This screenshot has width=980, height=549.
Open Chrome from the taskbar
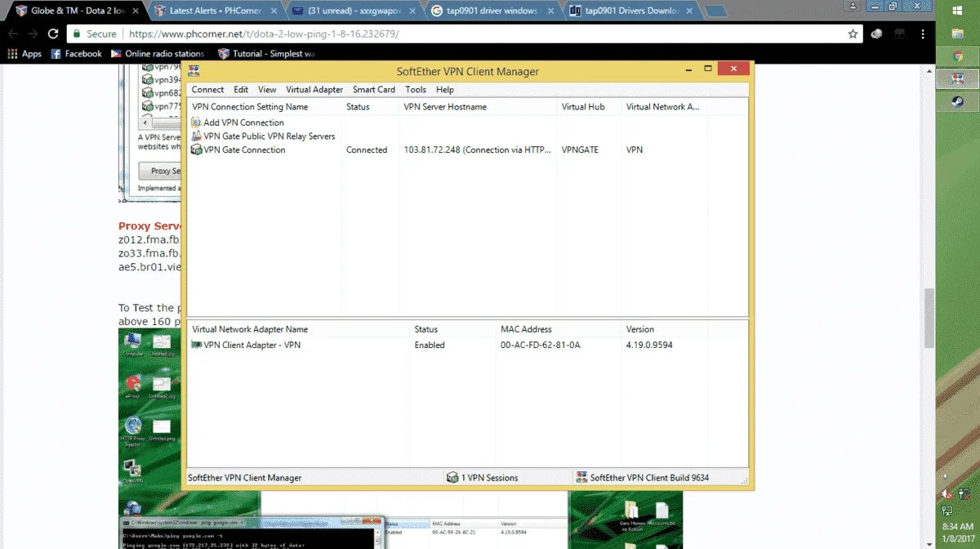pyautogui.click(x=957, y=56)
